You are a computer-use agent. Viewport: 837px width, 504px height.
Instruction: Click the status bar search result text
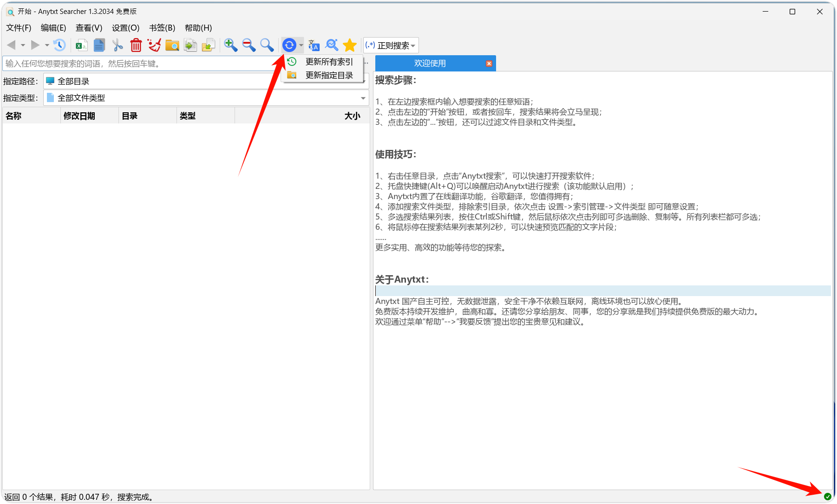pos(79,497)
